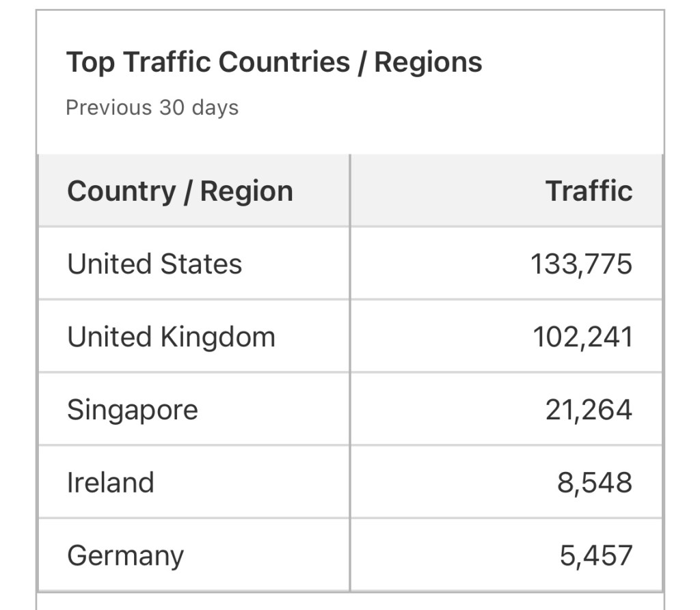Sort by the 'Country / Region' column header
700x610 pixels.
(180, 191)
